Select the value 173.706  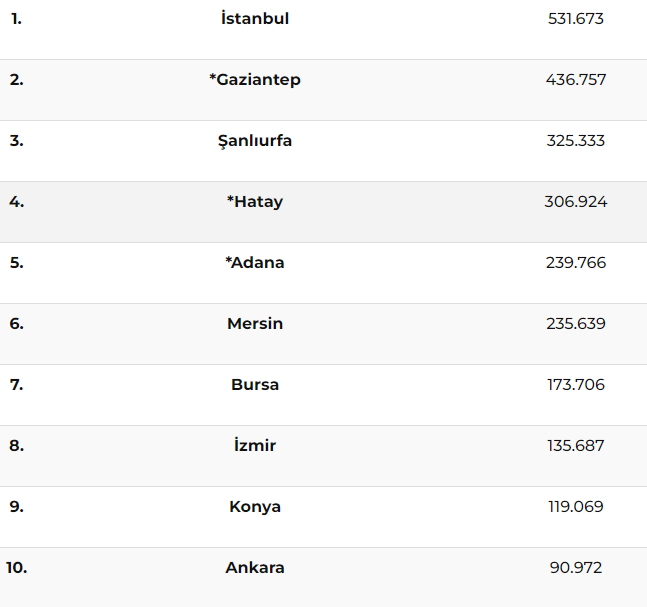tap(576, 385)
